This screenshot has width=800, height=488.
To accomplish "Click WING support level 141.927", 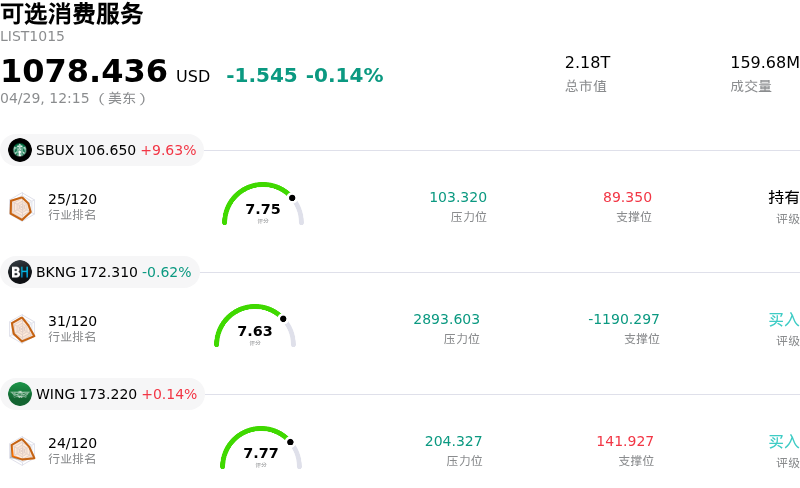I will tap(625, 442).
